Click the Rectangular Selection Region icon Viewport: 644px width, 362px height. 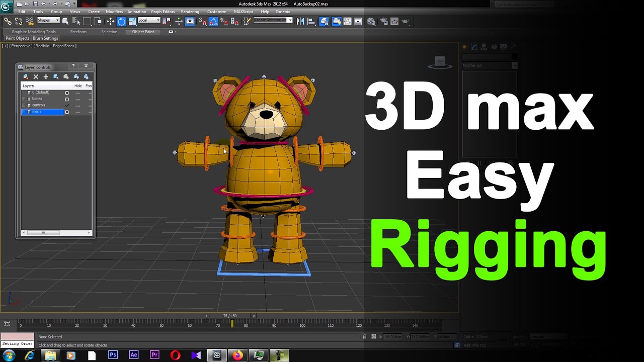pos(87,21)
